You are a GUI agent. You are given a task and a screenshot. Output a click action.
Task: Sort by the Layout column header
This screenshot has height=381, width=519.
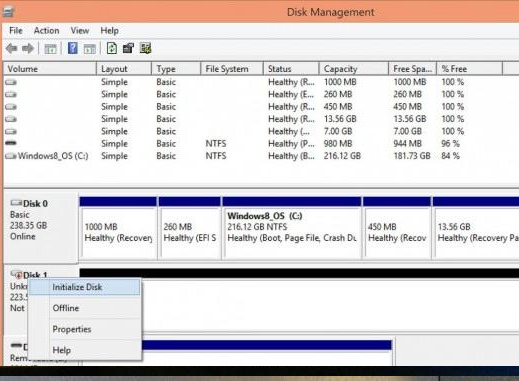pyautogui.click(x=124, y=69)
